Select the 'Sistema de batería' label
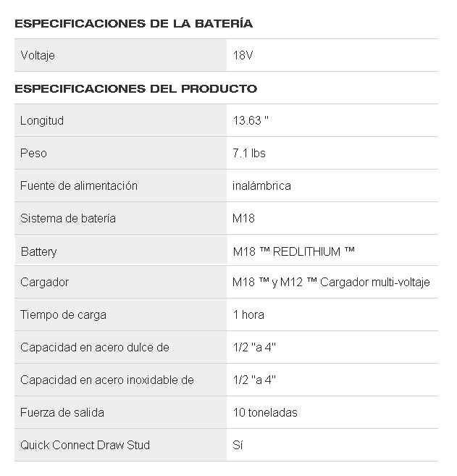The height and width of the screenshot is (476, 457). pos(68,218)
